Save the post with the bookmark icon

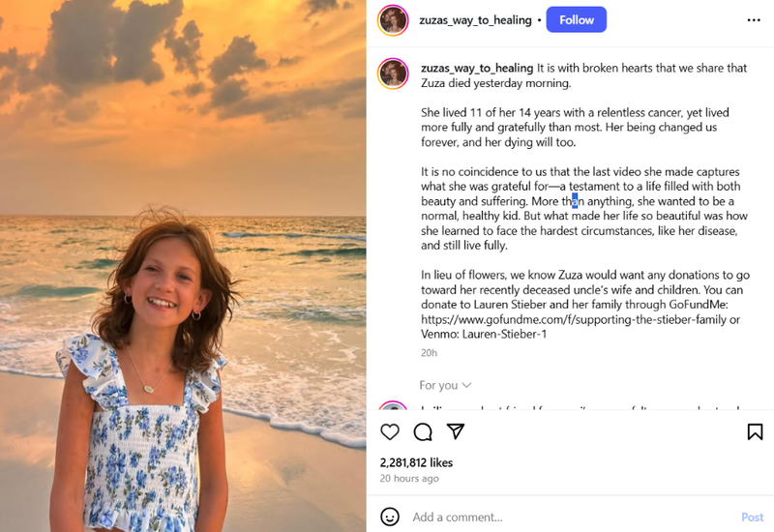[x=755, y=431]
